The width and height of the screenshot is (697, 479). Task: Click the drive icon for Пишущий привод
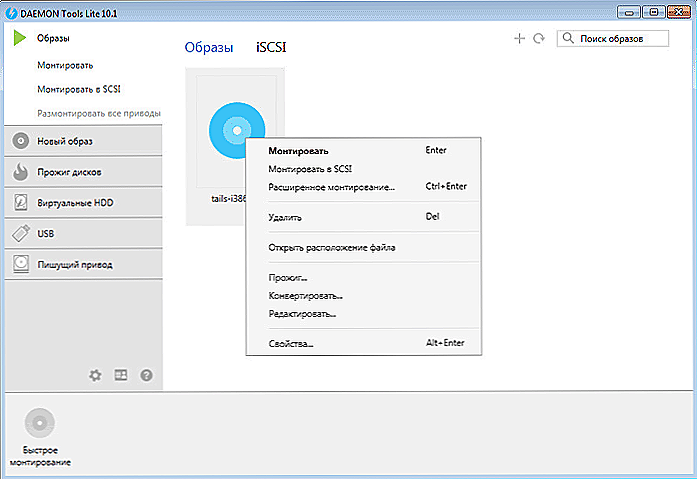20,264
